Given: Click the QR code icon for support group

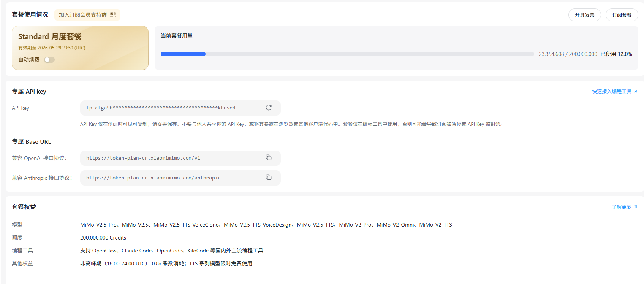Looking at the screenshot, I should 113,15.
